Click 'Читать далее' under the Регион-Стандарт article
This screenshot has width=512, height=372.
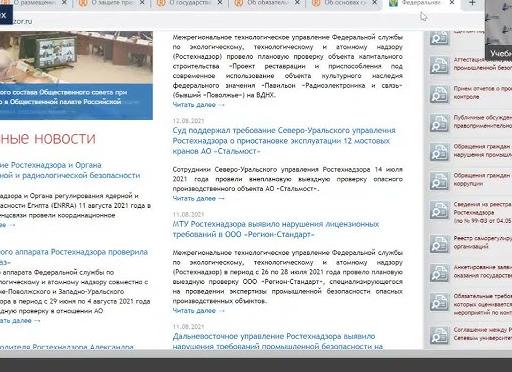click(198, 311)
